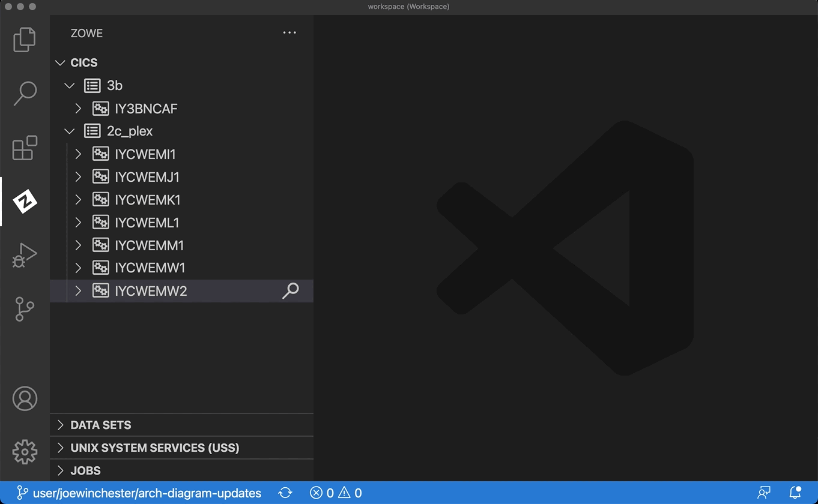
Task: Open the notifications bell in status bar
Action: [795, 493]
